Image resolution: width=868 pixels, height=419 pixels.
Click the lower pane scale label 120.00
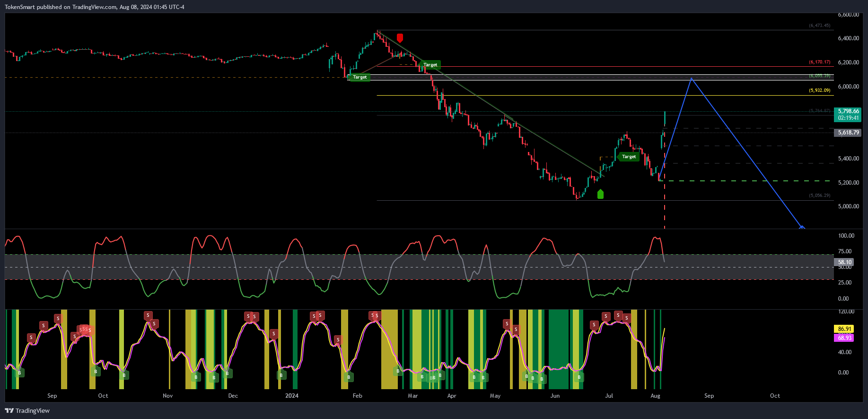coord(846,312)
